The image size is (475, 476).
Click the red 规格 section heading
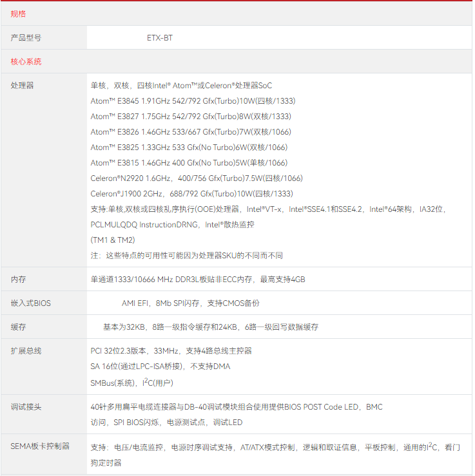point(18,14)
